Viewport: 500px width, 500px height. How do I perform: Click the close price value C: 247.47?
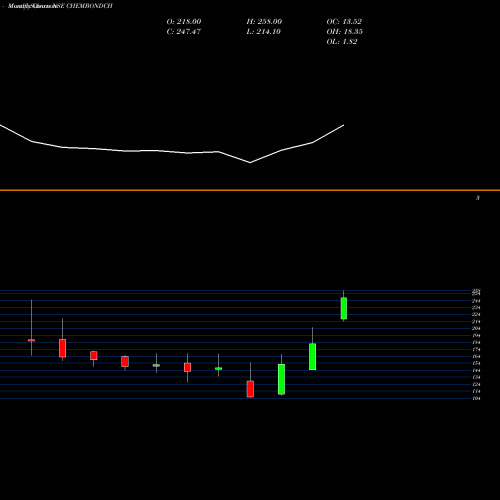(184, 31)
